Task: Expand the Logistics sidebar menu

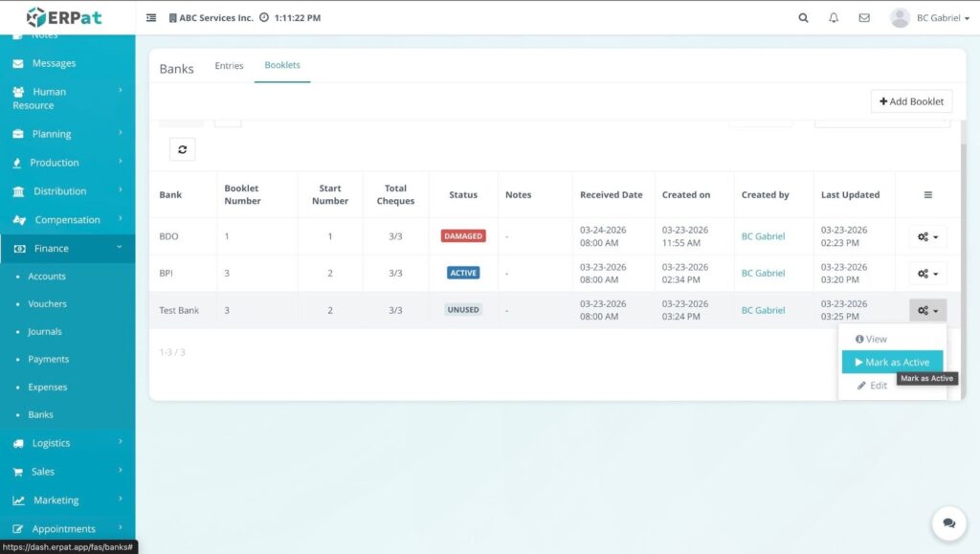Action: (x=67, y=443)
